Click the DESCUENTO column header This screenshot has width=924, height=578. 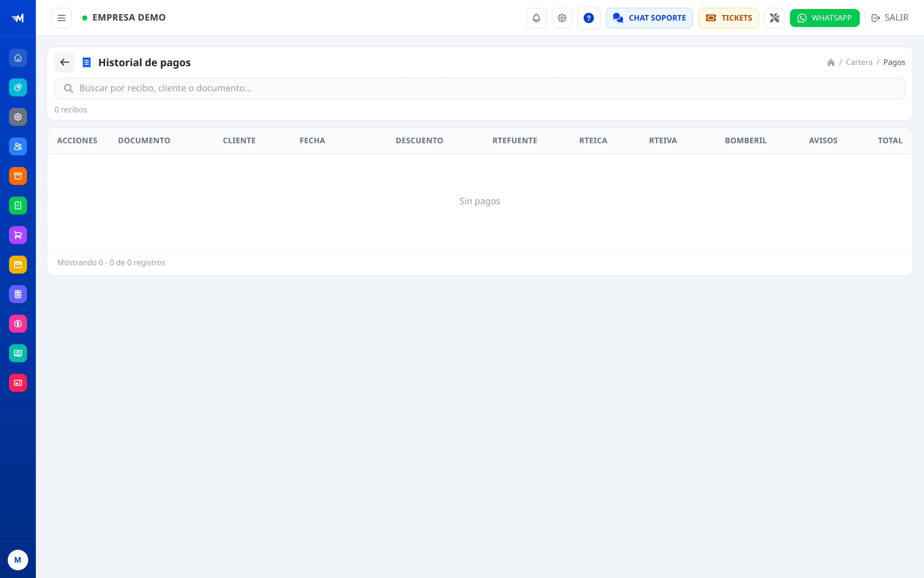[419, 141]
